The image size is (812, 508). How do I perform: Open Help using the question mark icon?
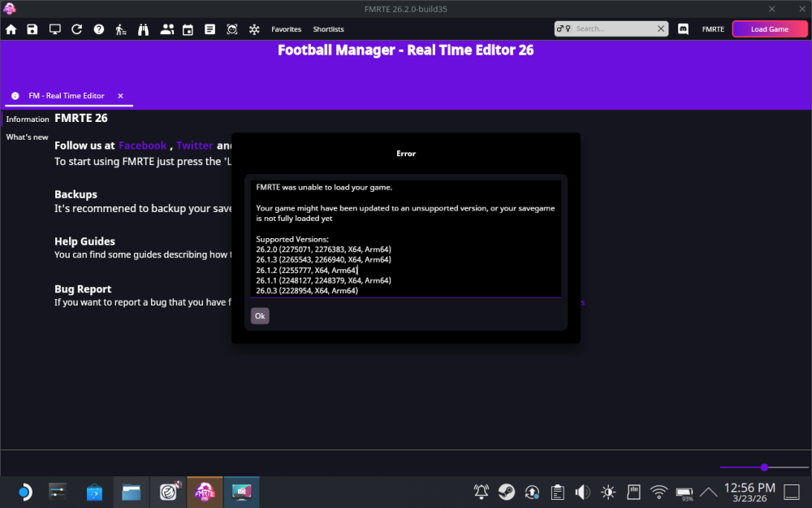point(98,28)
